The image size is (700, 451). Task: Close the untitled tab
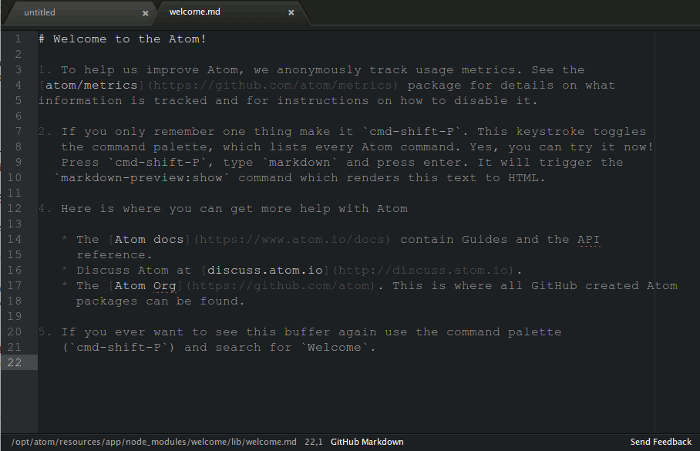(145, 13)
